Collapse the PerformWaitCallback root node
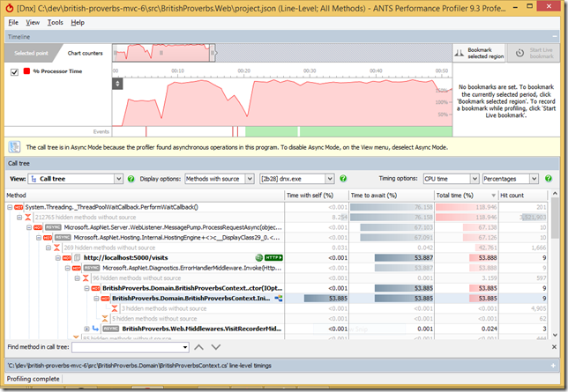Viewport: 568px width, 392px height. [x=10, y=207]
